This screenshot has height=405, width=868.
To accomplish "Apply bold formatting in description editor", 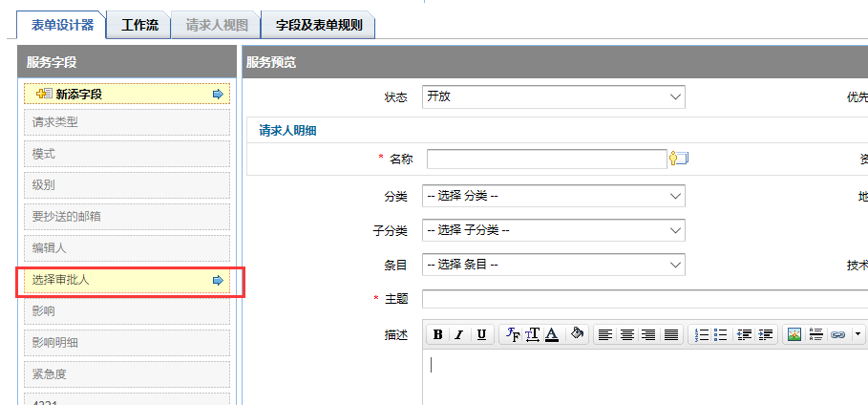I will click(438, 334).
